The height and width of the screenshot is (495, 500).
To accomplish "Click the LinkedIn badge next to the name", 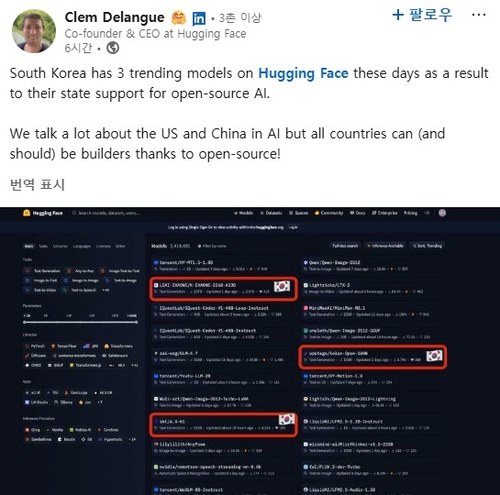I will 199,18.
